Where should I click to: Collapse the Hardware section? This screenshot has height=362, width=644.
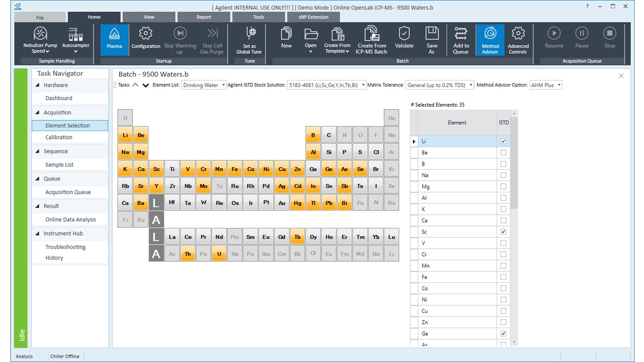point(38,85)
